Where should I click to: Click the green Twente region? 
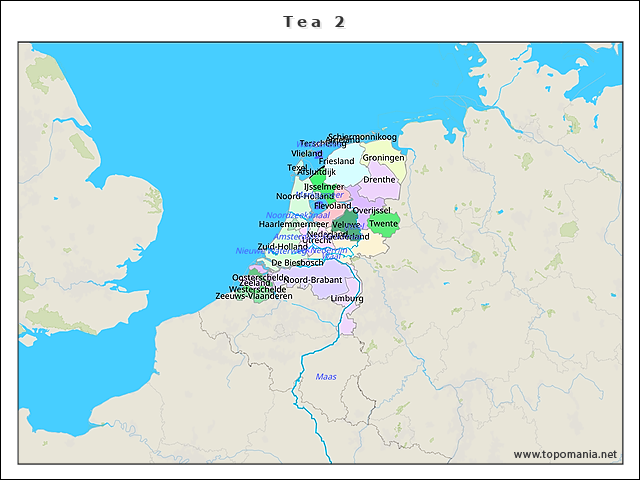tap(383, 223)
